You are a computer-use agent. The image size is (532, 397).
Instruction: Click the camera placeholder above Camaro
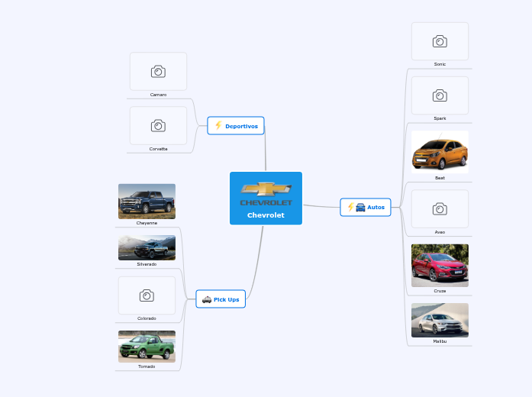coord(158,72)
